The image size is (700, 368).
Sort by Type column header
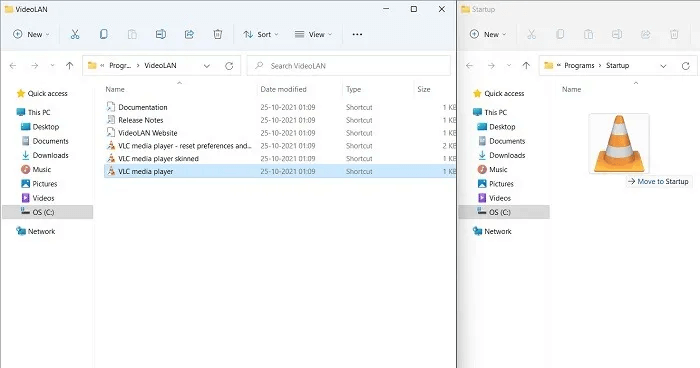click(353, 89)
